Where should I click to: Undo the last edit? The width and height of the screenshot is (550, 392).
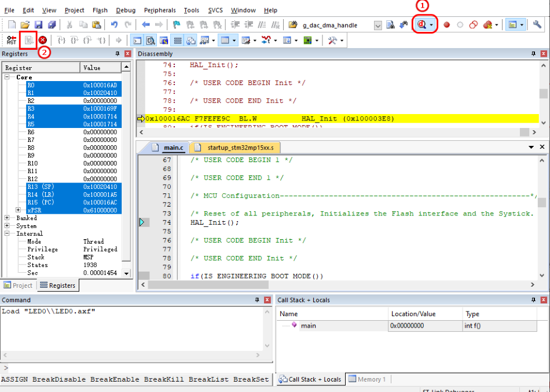point(115,25)
